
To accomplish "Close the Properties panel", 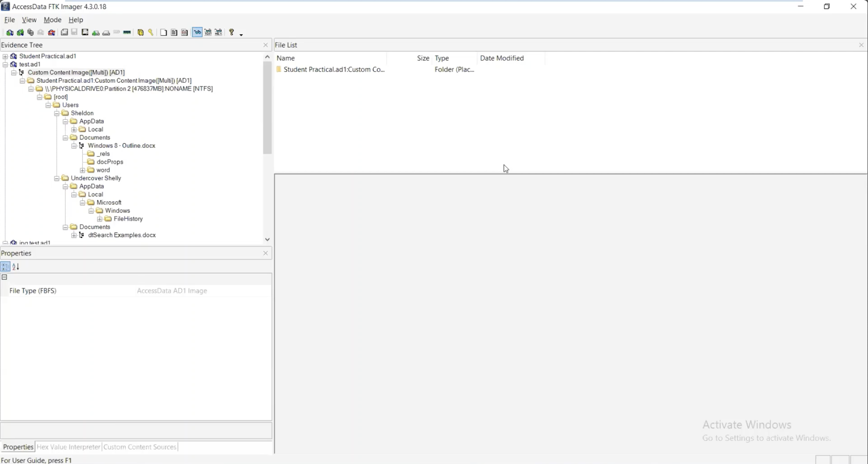I will 265,253.
